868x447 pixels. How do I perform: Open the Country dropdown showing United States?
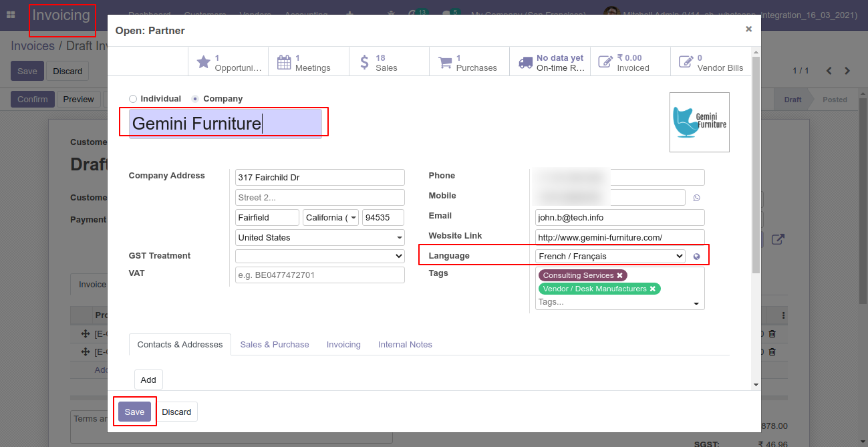320,238
